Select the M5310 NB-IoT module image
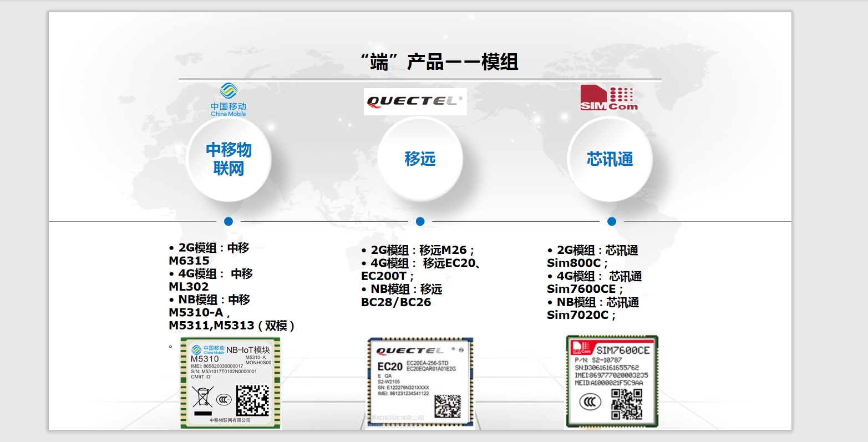This screenshot has width=868, height=442. (x=230, y=383)
